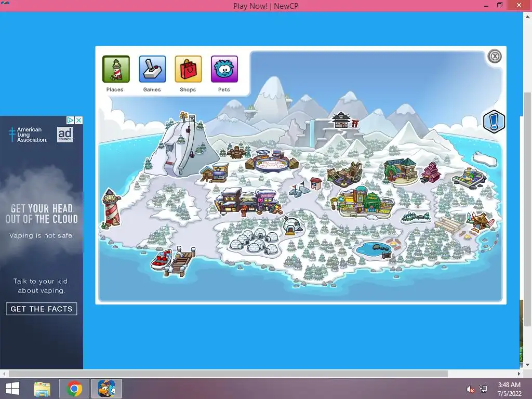Viewport: 532px width, 399px height.
Task: Open the Pets category
Action: pyautogui.click(x=224, y=69)
